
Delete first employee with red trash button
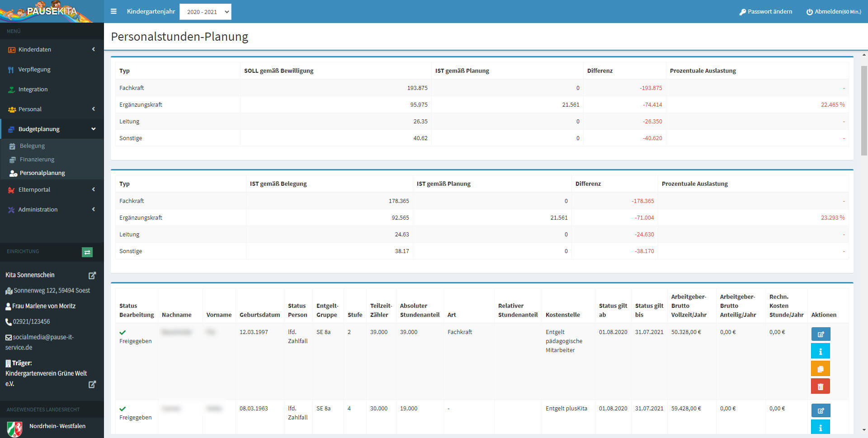point(820,386)
